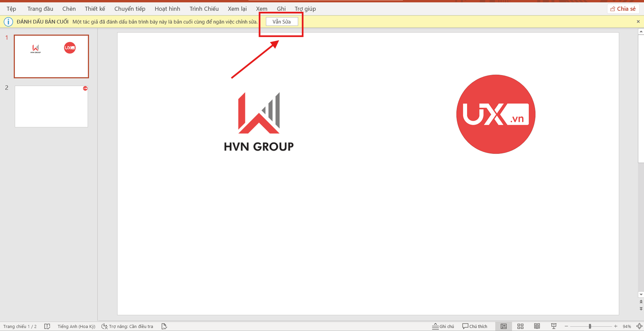644x331 pixels.
Task: Click the vertical scrollbar up arrow
Action: tap(641, 32)
